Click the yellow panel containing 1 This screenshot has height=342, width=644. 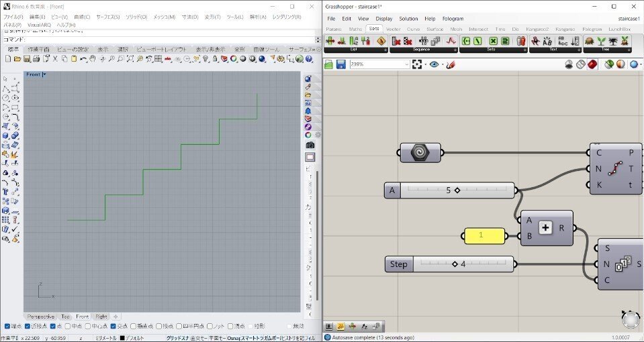(485, 236)
